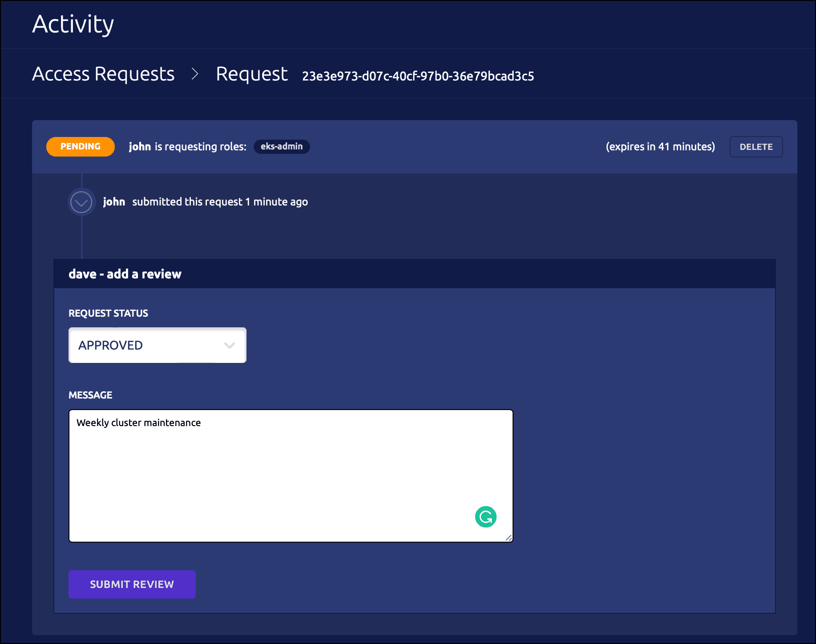Screen dimensions: 816x644
Task: Click "submitted this request 1 minute ago"
Action: click(220, 202)
